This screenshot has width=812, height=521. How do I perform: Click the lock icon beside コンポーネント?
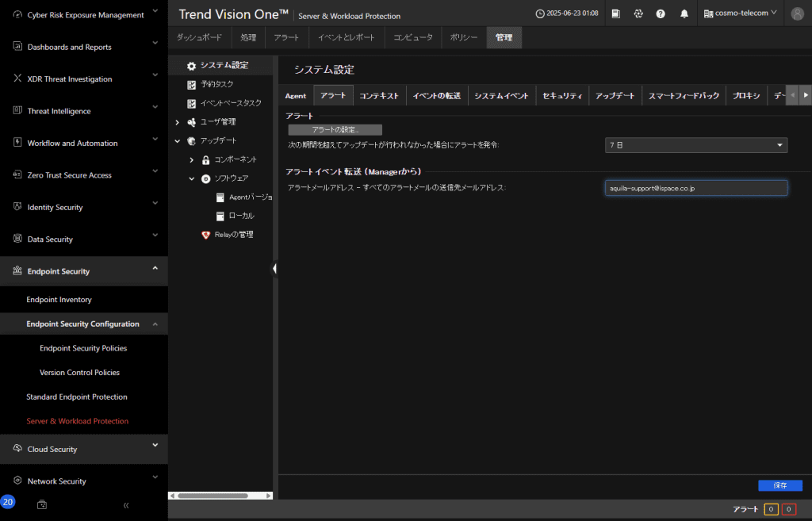[x=205, y=160]
